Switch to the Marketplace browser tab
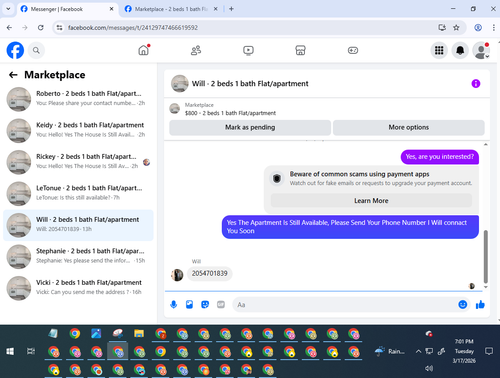The height and width of the screenshot is (378, 500). [x=171, y=9]
